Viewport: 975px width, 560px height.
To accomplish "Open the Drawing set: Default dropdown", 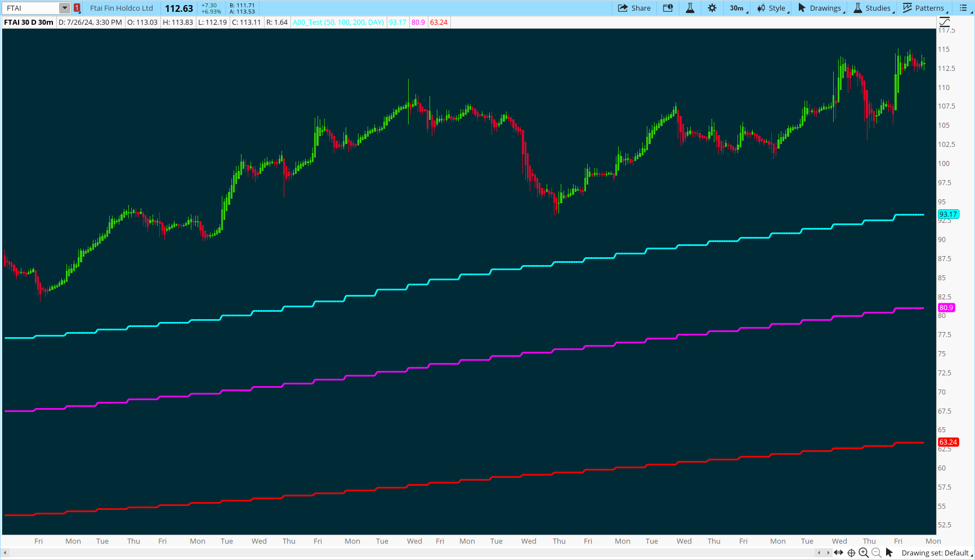I will click(937, 553).
